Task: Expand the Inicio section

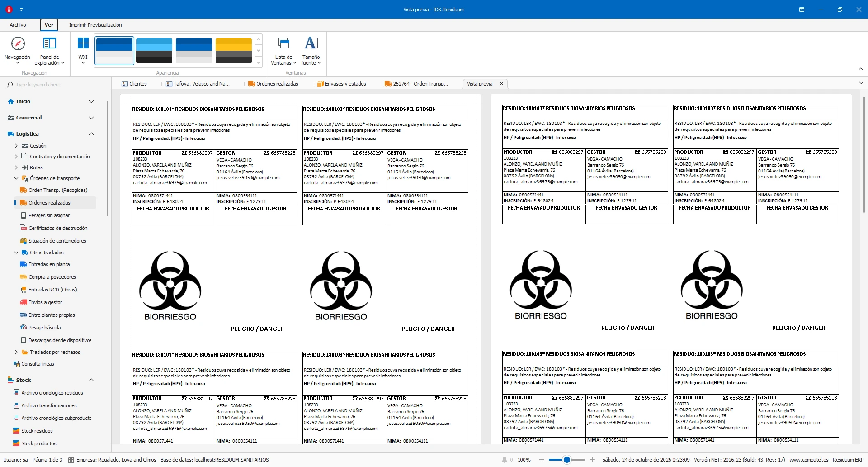Action: [x=91, y=101]
